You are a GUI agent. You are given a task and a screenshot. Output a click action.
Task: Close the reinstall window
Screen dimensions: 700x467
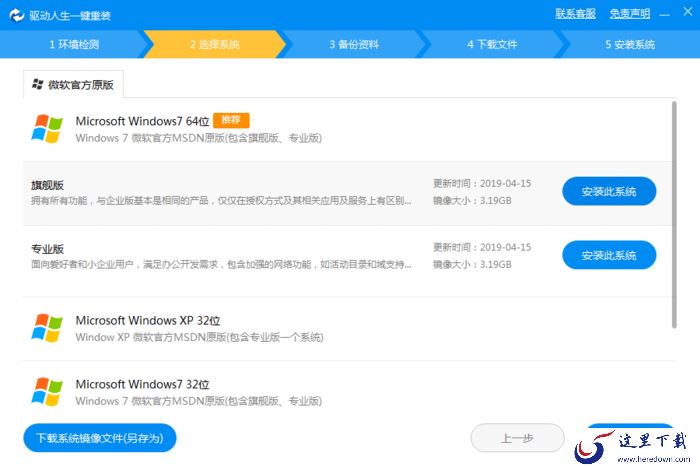[688, 11]
